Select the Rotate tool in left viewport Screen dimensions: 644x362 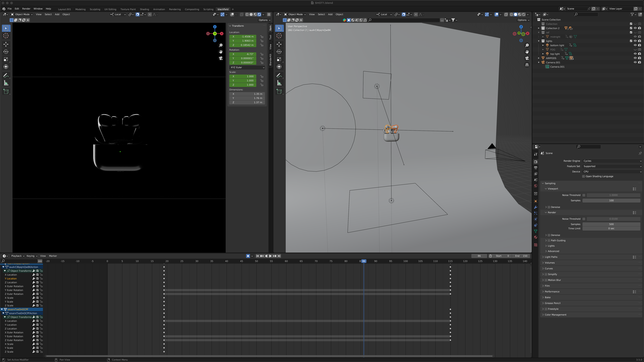pos(6,52)
